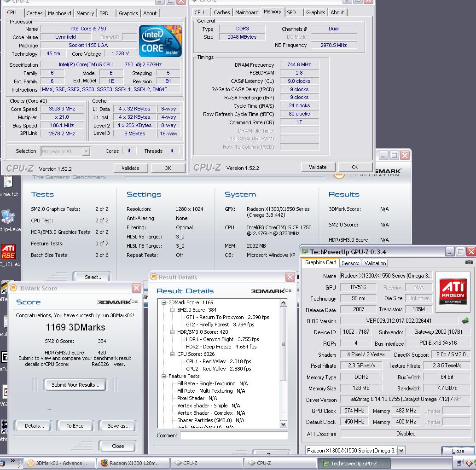The image size is (476, 470).
Task: Select Vertex Shader - Complex row
Action: tap(211, 413)
